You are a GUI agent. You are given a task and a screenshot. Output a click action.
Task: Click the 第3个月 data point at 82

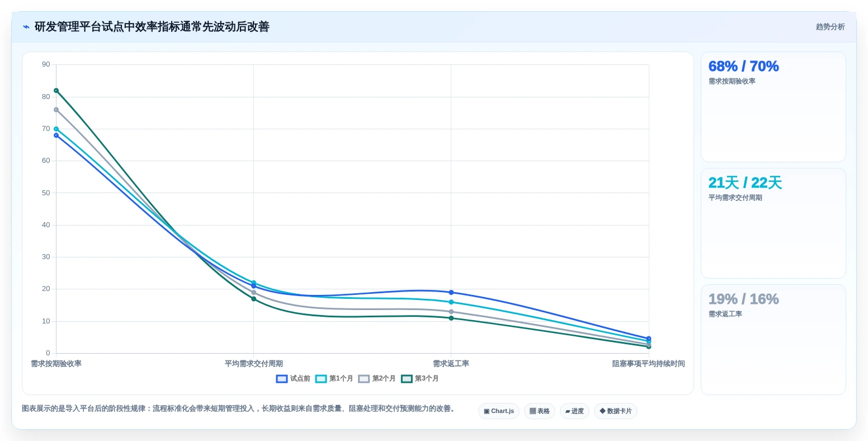[x=56, y=91]
